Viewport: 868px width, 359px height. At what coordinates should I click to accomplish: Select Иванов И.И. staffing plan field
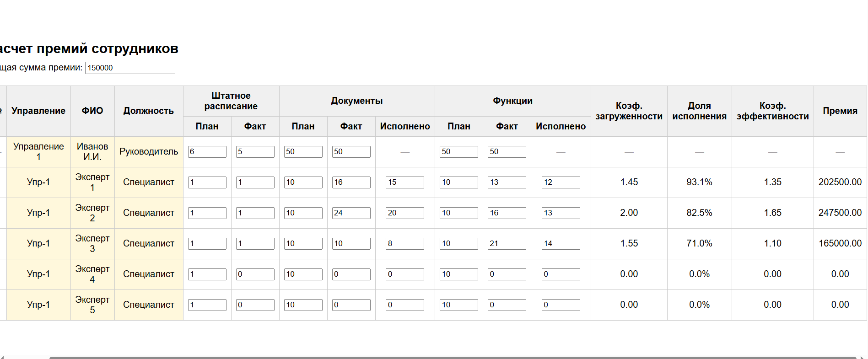coord(207,152)
